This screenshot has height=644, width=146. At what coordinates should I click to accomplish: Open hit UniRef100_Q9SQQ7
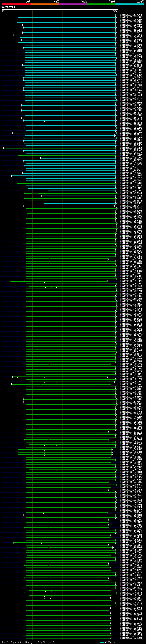[x=131, y=133]
